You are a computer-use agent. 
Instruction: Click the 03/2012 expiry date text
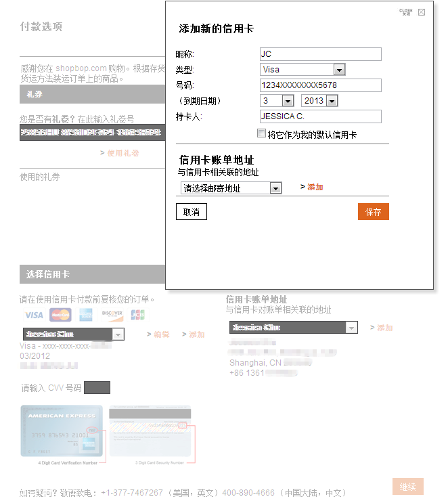[35, 355]
